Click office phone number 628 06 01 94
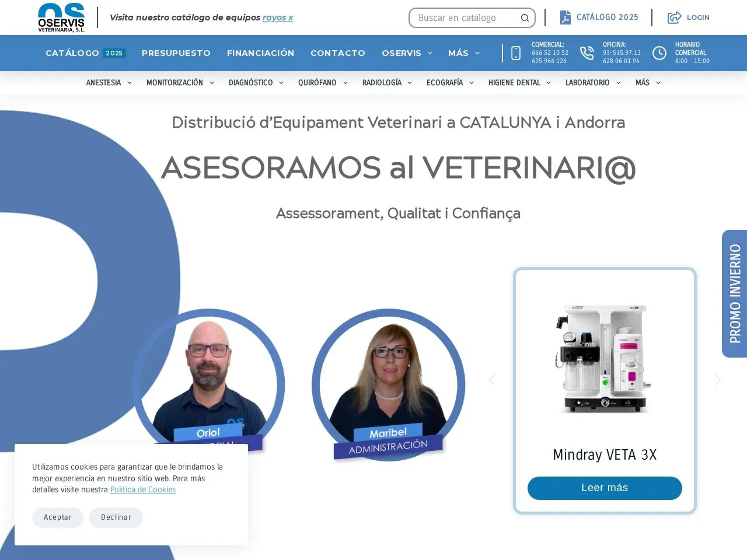Viewport: 747px width, 560px height. pos(621,61)
